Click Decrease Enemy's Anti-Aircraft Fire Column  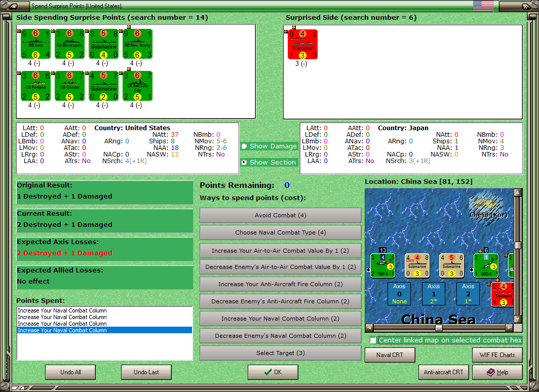[x=280, y=301]
